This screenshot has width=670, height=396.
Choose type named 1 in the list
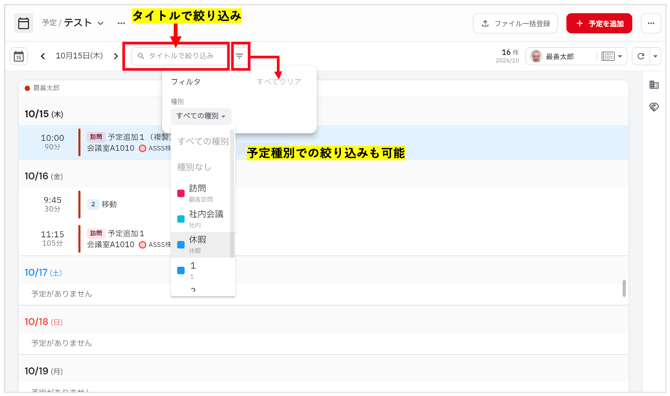tap(201, 270)
